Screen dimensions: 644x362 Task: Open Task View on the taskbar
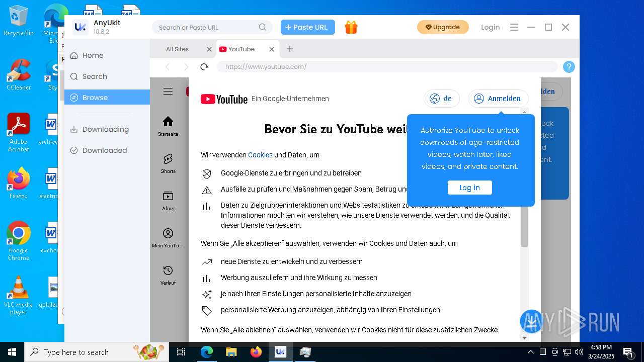pyautogui.click(x=181, y=352)
